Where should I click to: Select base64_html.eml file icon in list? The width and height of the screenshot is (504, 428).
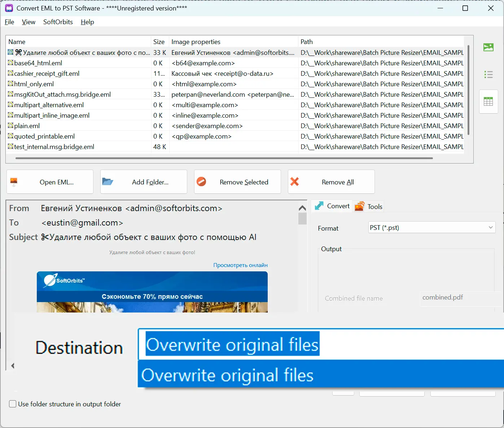10,63
